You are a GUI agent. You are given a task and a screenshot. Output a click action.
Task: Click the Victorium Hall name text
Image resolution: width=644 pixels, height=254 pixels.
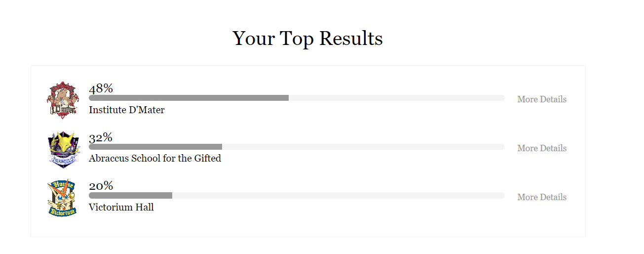point(121,208)
